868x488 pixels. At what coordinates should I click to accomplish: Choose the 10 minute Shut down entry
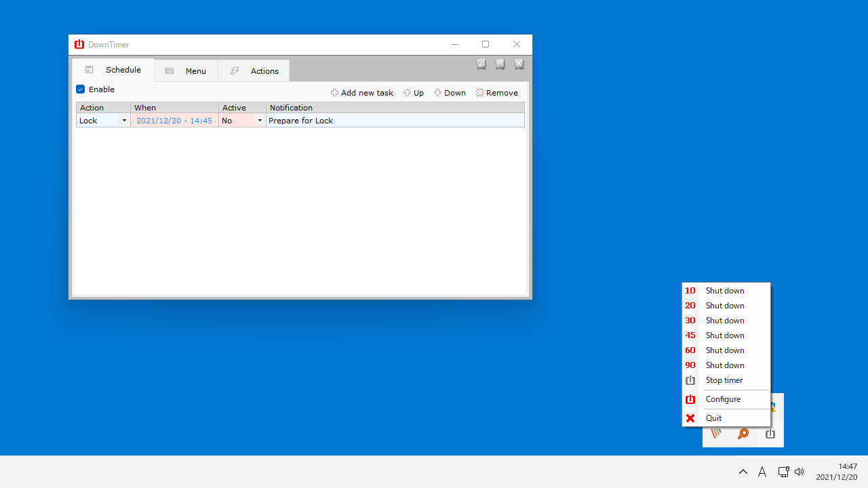click(726, 291)
